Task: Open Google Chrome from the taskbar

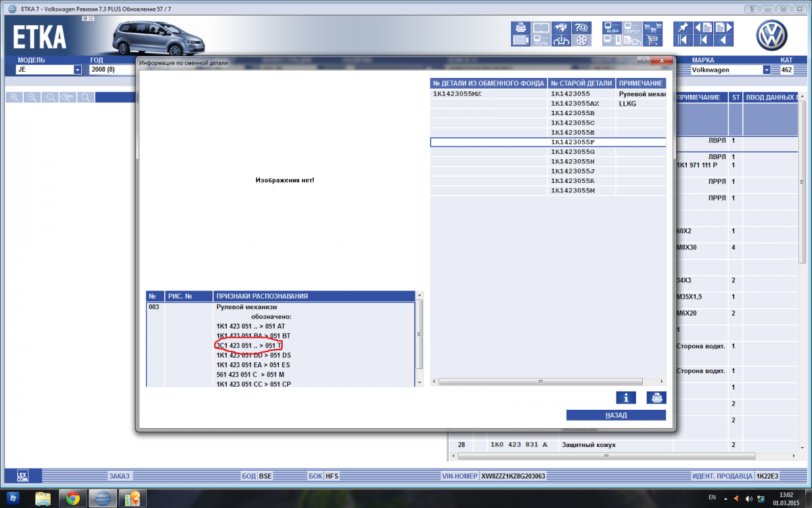Action: [x=72, y=499]
